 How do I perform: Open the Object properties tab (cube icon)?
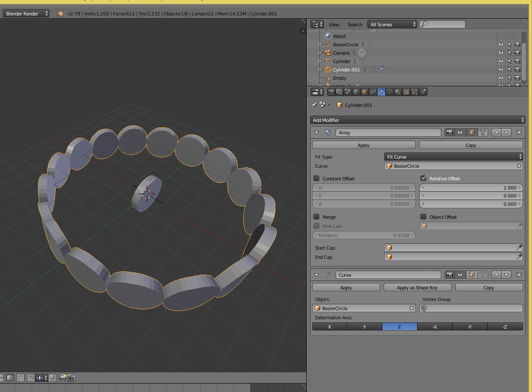[x=364, y=92]
